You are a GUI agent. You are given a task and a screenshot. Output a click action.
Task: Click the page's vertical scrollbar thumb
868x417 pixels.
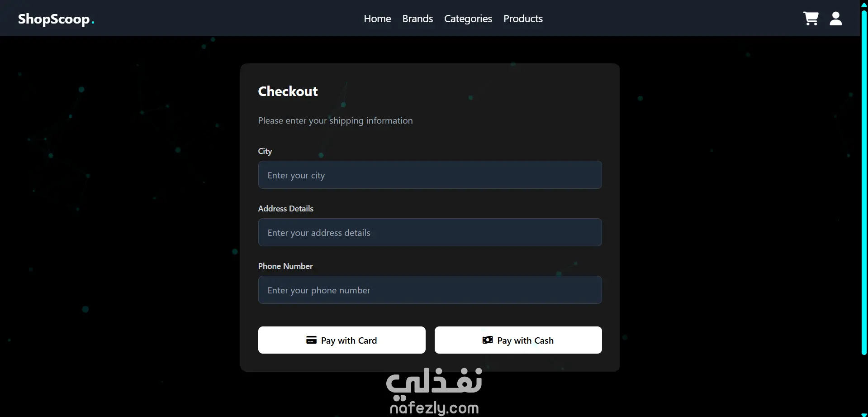point(864,182)
